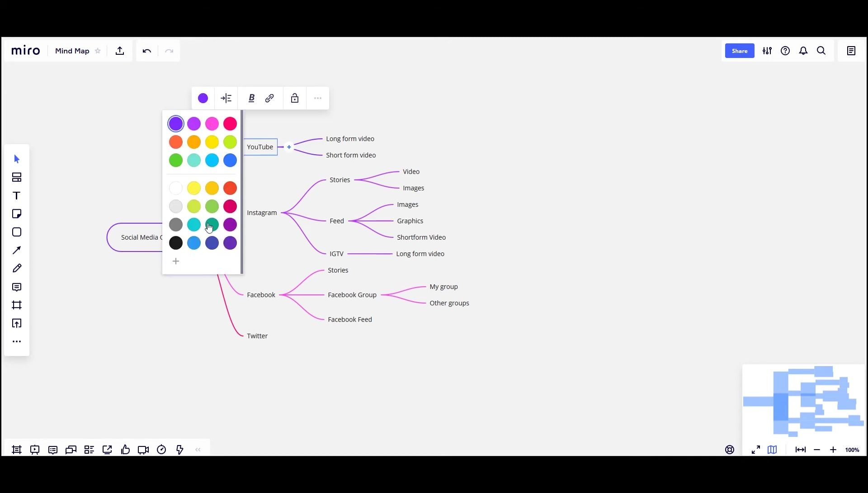Star the Mind Map board

(98, 51)
